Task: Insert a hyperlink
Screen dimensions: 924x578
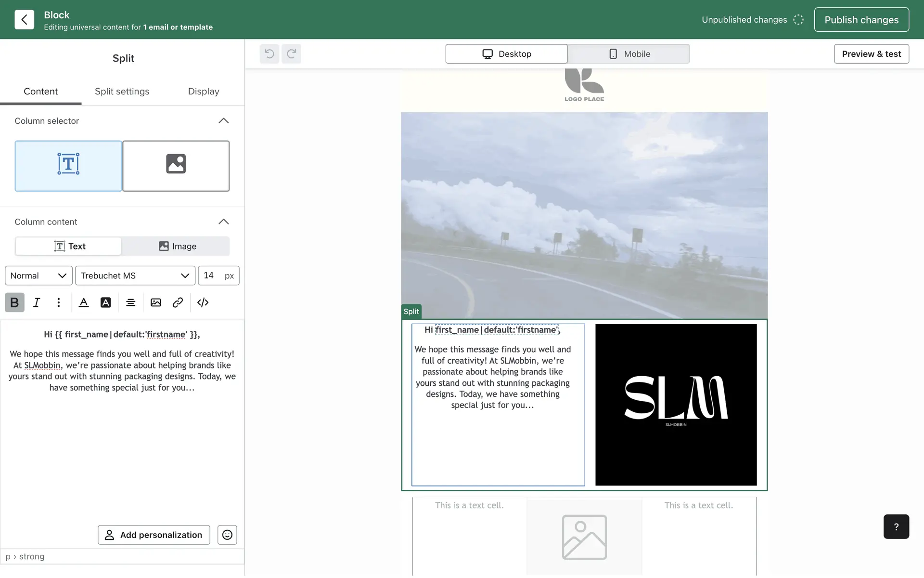Action: click(178, 302)
